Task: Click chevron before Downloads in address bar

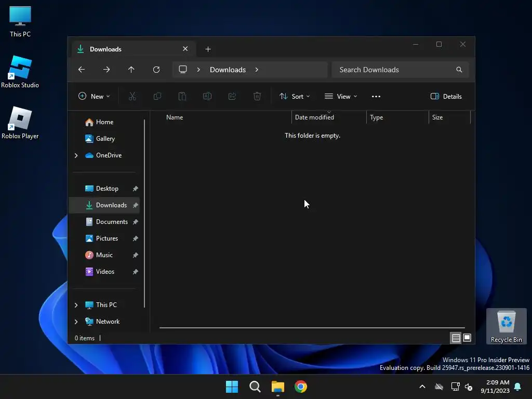Action: coord(198,70)
